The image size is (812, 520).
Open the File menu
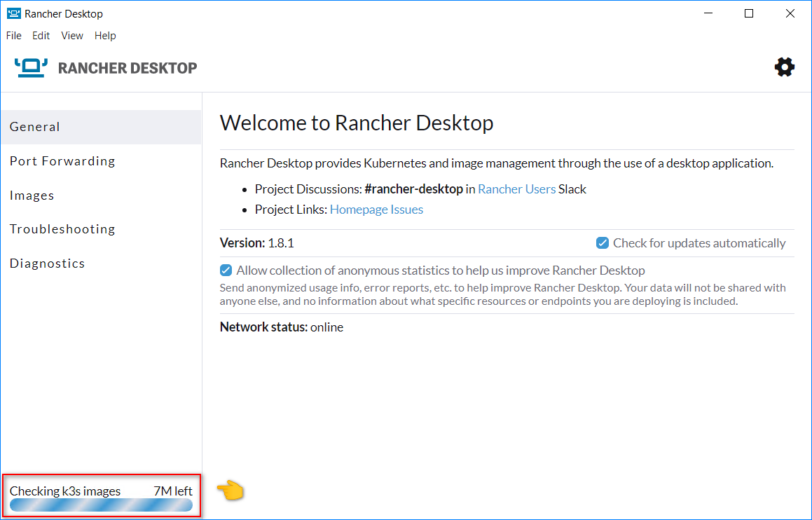point(13,35)
